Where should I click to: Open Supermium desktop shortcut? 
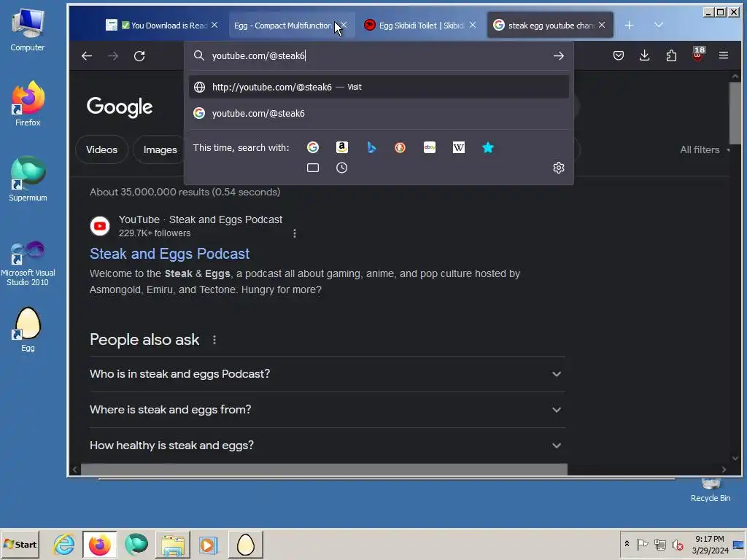28,179
